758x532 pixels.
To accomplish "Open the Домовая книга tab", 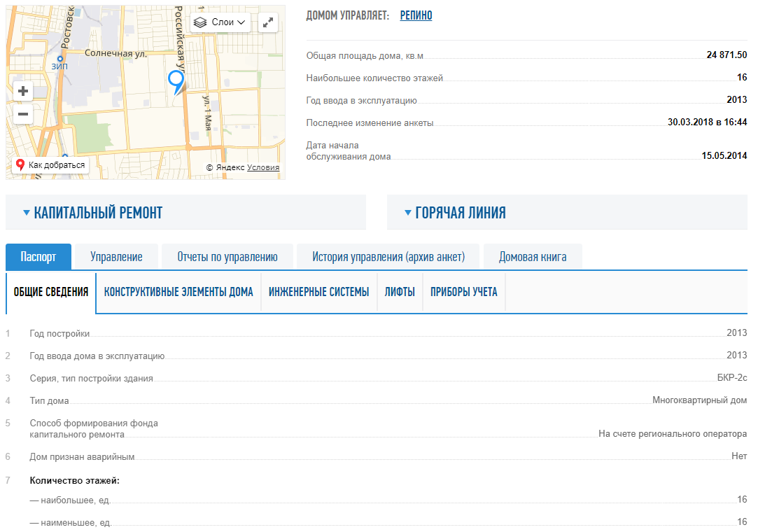I will [x=533, y=257].
